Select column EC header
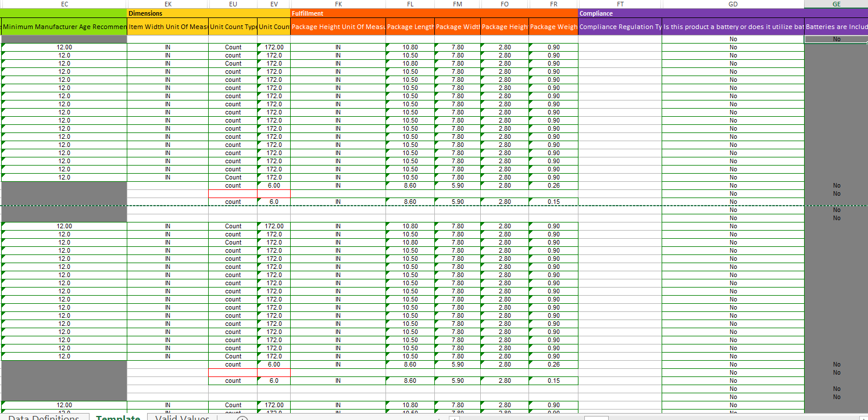The image size is (868, 420). pyautogui.click(x=64, y=4)
